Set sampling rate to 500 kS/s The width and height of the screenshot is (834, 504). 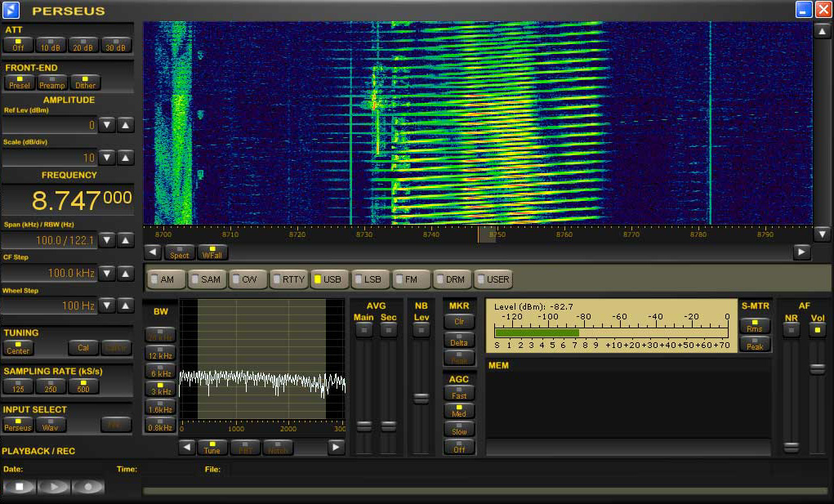click(x=83, y=386)
